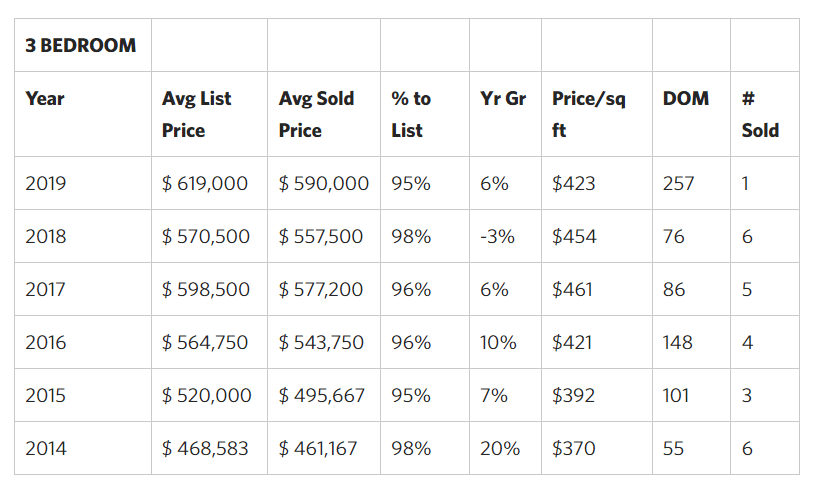Select the 148 days on market cell
This screenshot has width=815, height=489.
coord(677,343)
